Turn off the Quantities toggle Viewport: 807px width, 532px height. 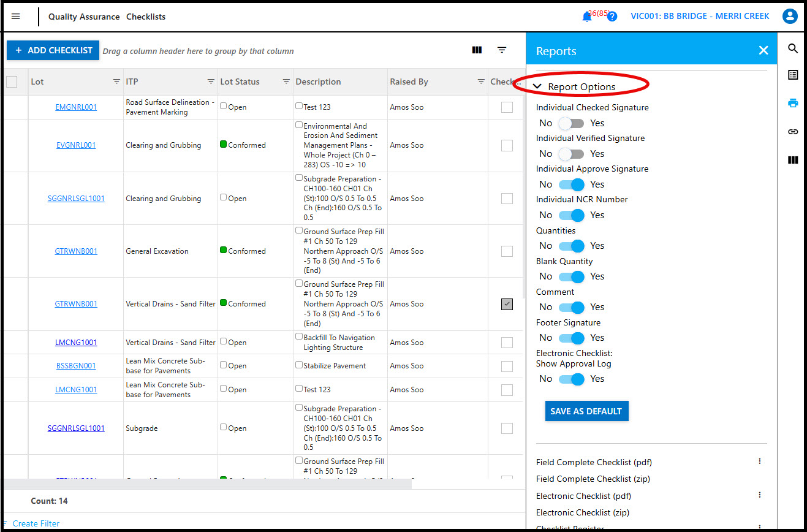(571, 246)
